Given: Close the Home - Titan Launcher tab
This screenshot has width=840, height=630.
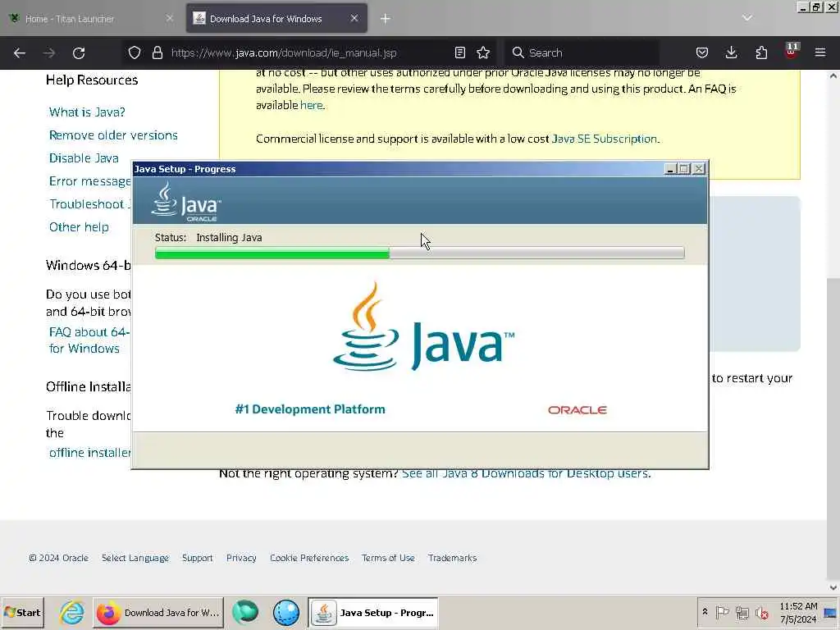Looking at the screenshot, I should pyautogui.click(x=169, y=18).
